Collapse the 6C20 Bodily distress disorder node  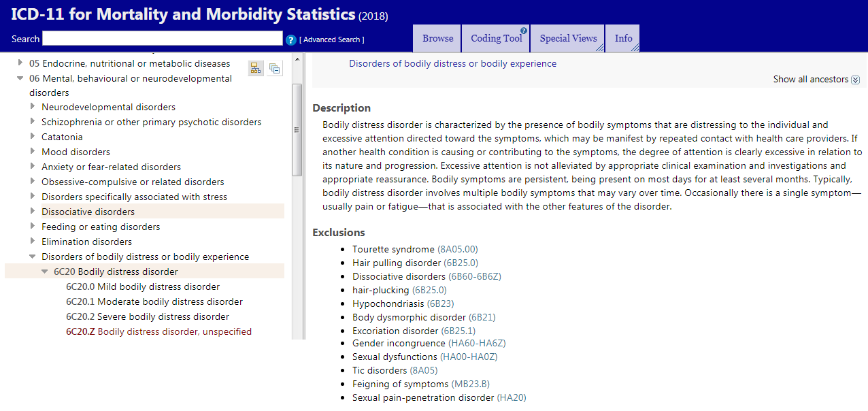pos(45,272)
